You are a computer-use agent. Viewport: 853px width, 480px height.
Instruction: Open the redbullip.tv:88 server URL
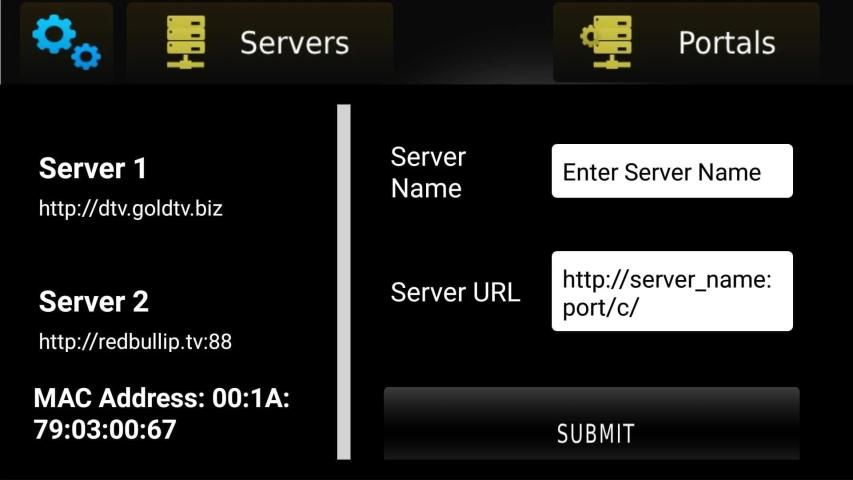click(135, 342)
